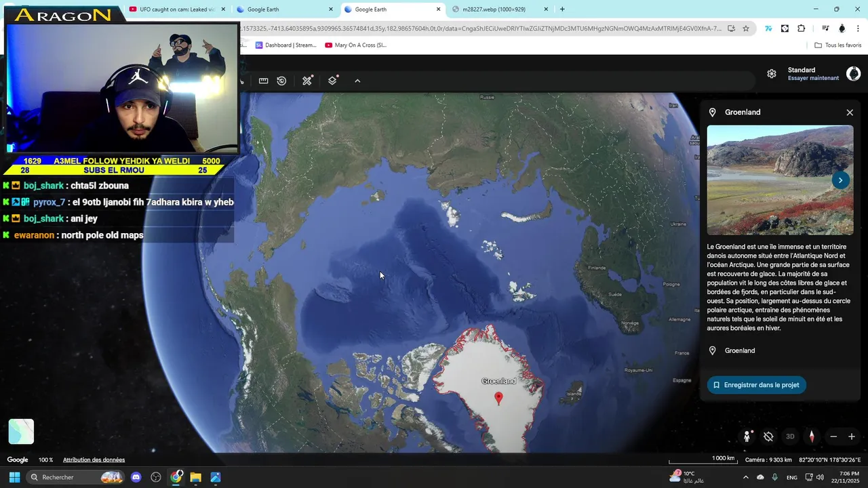Screen dimensions: 868x488
Task: Open Google Earth settings gear
Action: [x=772, y=74]
